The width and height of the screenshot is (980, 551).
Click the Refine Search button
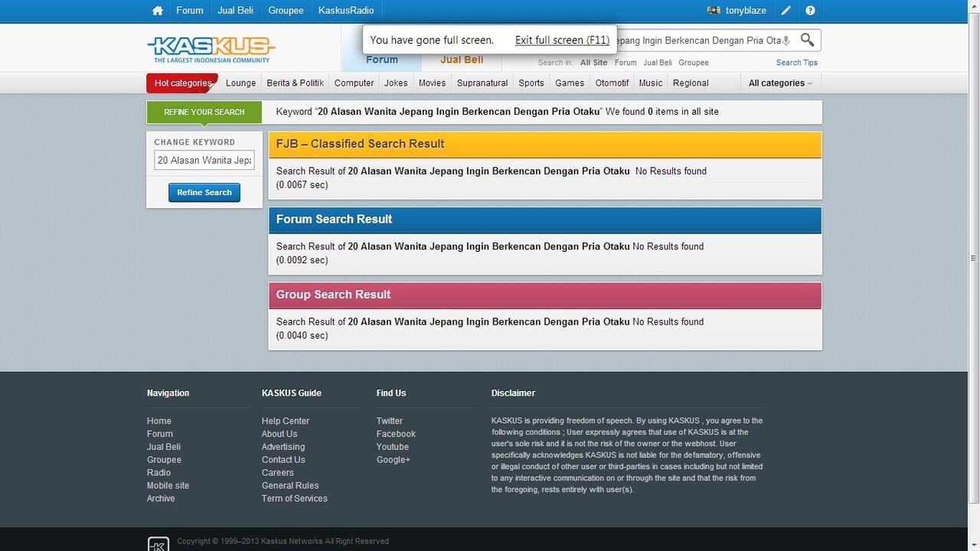204,192
